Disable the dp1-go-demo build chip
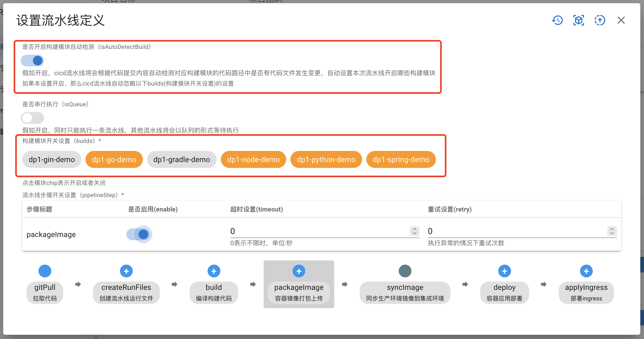This screenshot has height=339, width=644. [114, 159]
